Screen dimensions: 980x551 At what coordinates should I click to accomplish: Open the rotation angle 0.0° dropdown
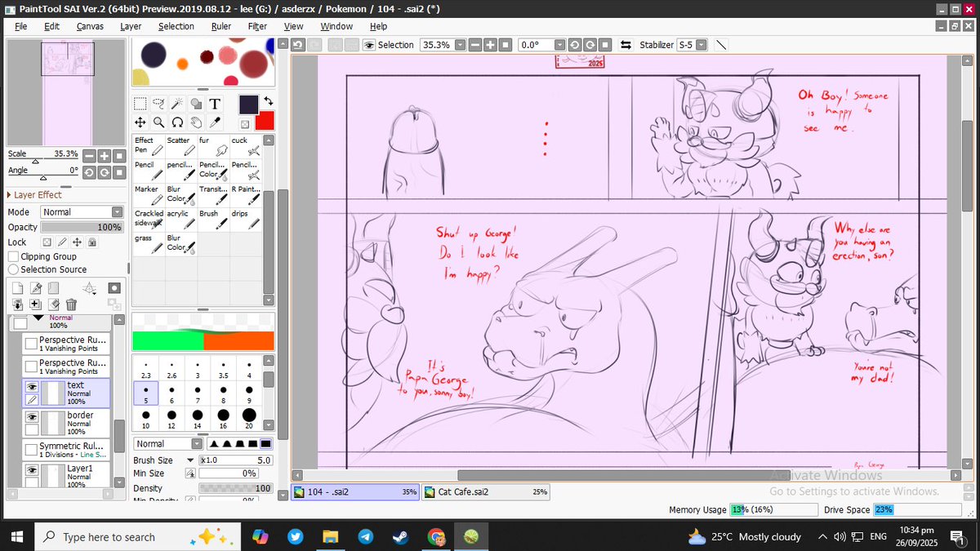pyautogui.click(x=559, y=45)
